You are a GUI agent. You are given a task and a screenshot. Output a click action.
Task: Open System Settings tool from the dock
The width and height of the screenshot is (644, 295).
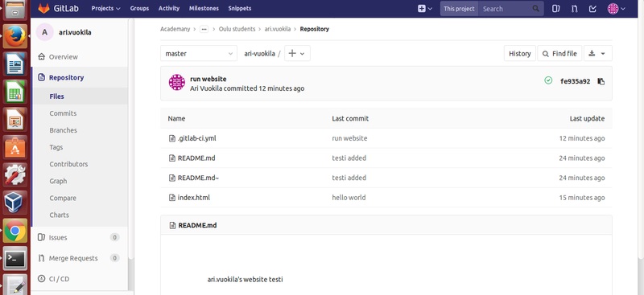(15, 174)
